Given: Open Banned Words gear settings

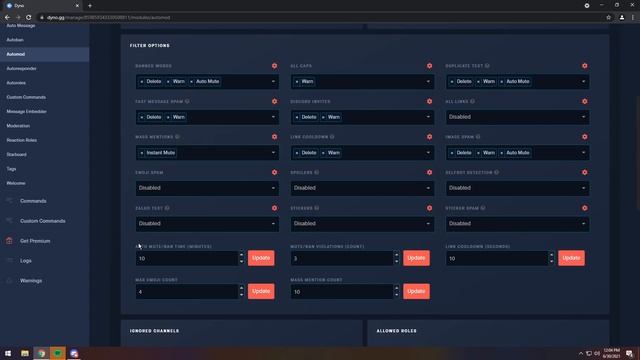Looking at the screenshot, I should 274,66.
